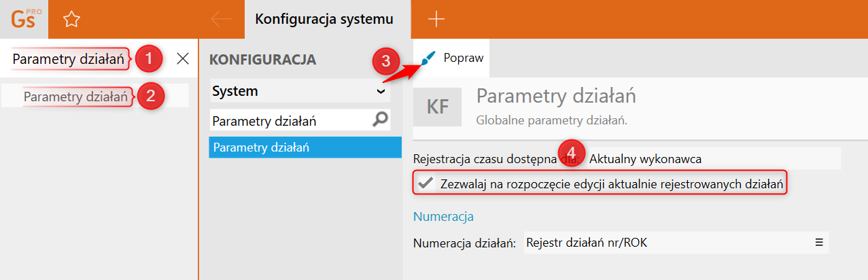Click the Numeracja section heading

coord(443,217)
